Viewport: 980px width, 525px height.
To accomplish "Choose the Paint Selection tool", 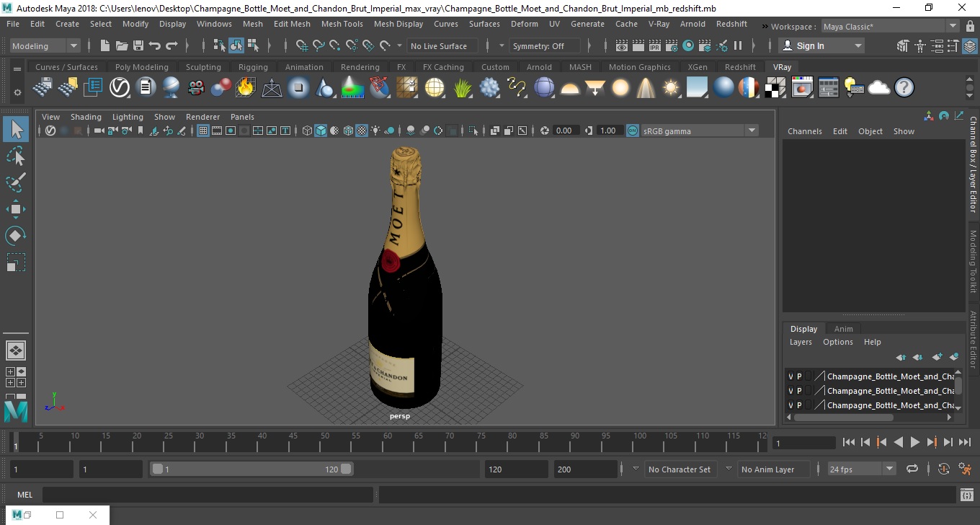I will [x=16, y=182].
